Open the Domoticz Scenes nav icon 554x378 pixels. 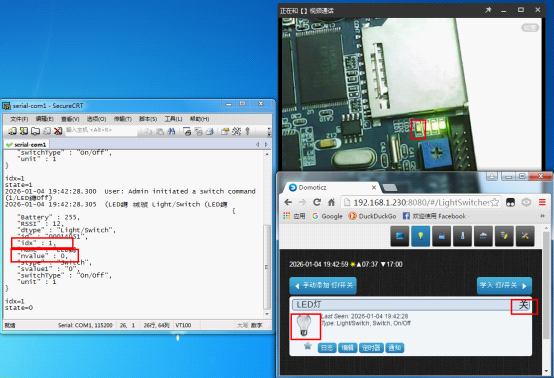coord(441,236)
